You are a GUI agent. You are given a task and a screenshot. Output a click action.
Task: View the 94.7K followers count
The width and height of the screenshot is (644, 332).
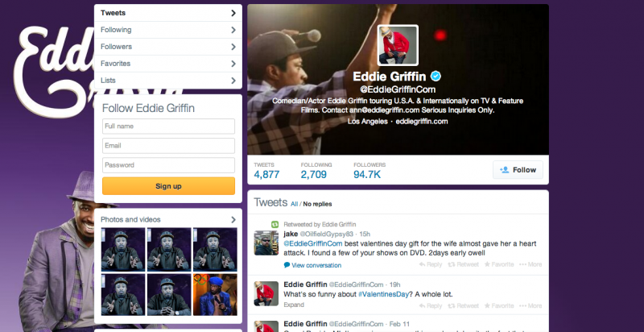369,171
